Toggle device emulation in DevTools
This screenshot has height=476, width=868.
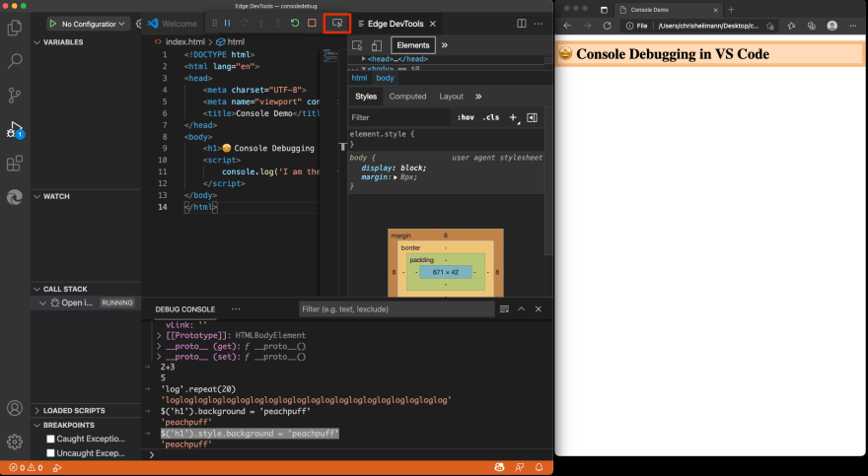click(x=377, y=45)
